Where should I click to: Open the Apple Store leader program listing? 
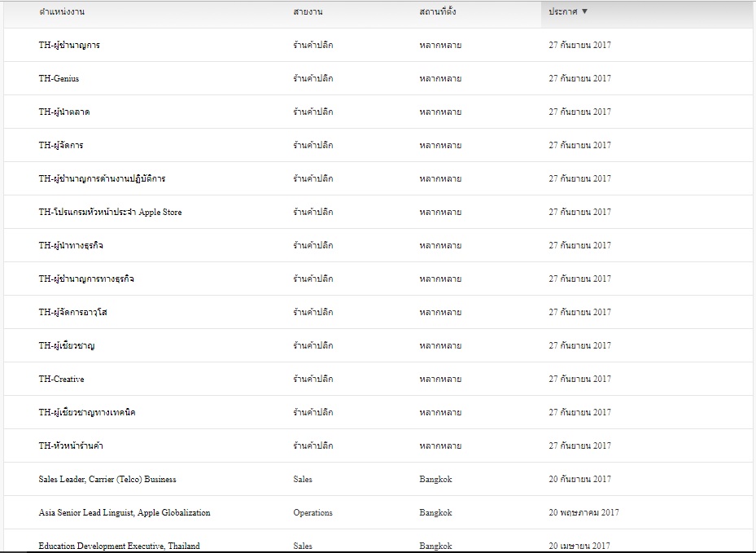click(x=110, y=213)
